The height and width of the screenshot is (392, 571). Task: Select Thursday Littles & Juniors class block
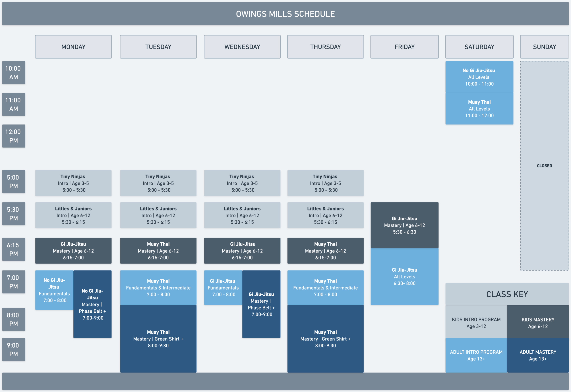pyautogui.click(x=325, y=215)
